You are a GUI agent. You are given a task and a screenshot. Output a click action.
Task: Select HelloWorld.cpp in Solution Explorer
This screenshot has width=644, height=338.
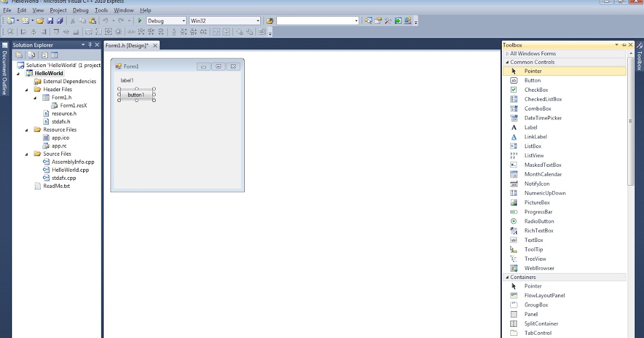[x=70, y=170]
